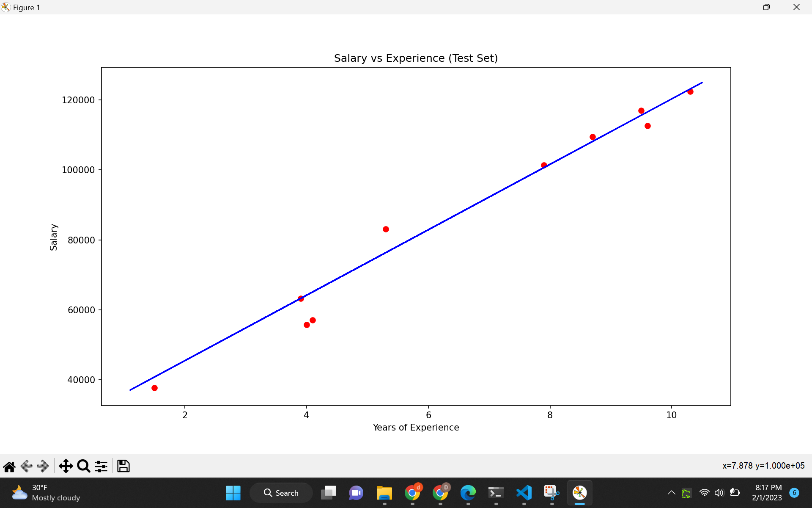Open Microsoft Edge from taskbar

(468, 493)
